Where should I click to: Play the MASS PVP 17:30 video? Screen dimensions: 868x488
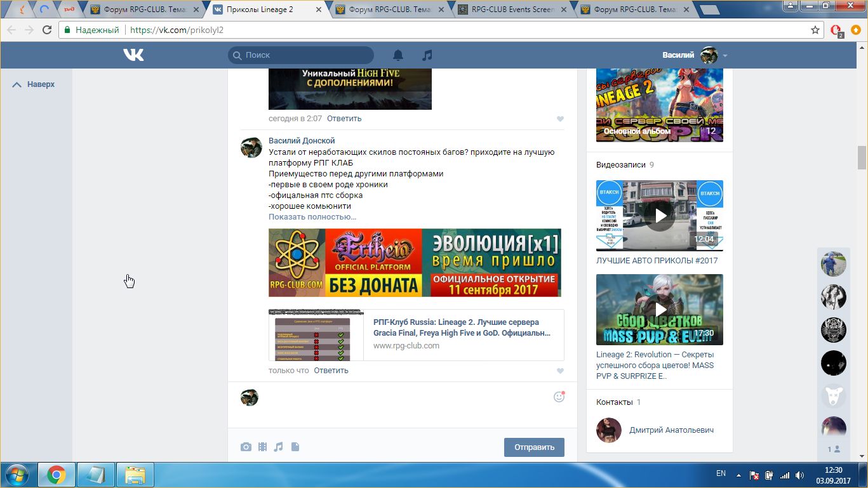tap(660, 310)
